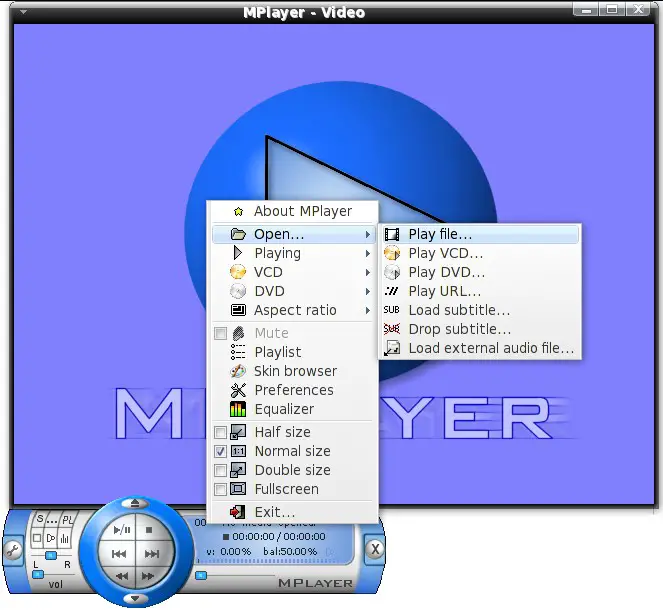Click the MPlayer - Video title bar text
The height and width of the screenshot is (610, 663).
(x=304, y=12)
